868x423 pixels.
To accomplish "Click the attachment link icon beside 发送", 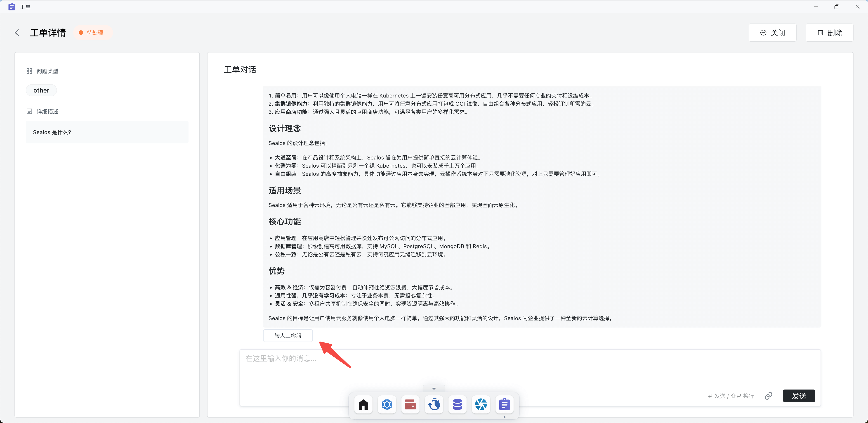I will click(768, 396).
